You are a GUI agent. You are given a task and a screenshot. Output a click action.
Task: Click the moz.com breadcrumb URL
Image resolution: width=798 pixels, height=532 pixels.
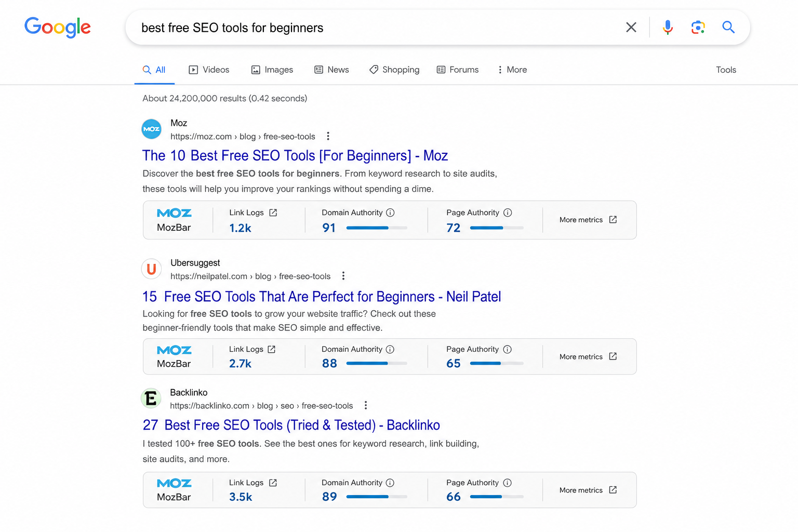click(x=243, y=137)
